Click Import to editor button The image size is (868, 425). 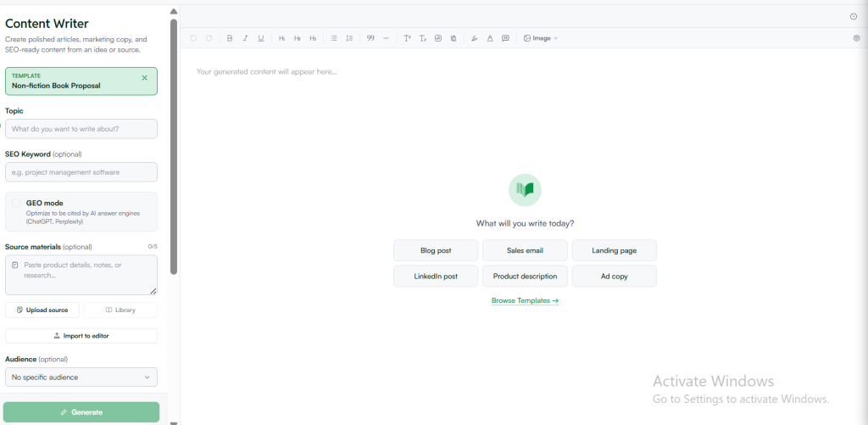(81, 336)
